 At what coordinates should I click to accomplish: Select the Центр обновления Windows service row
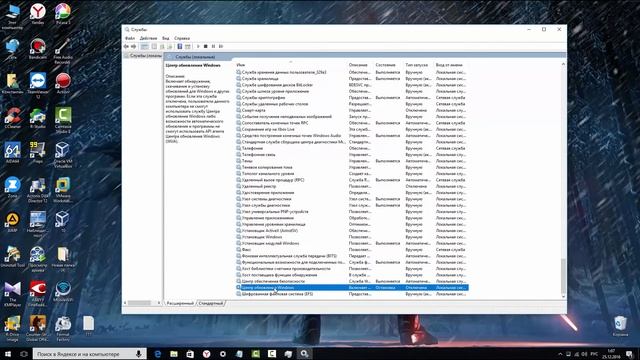click(x=352, y=288)
